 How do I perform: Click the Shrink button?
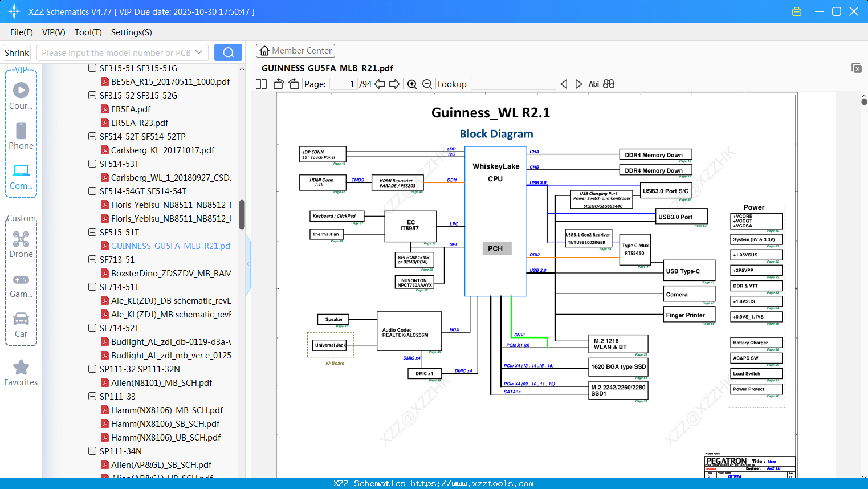click(x=17, y=52)
